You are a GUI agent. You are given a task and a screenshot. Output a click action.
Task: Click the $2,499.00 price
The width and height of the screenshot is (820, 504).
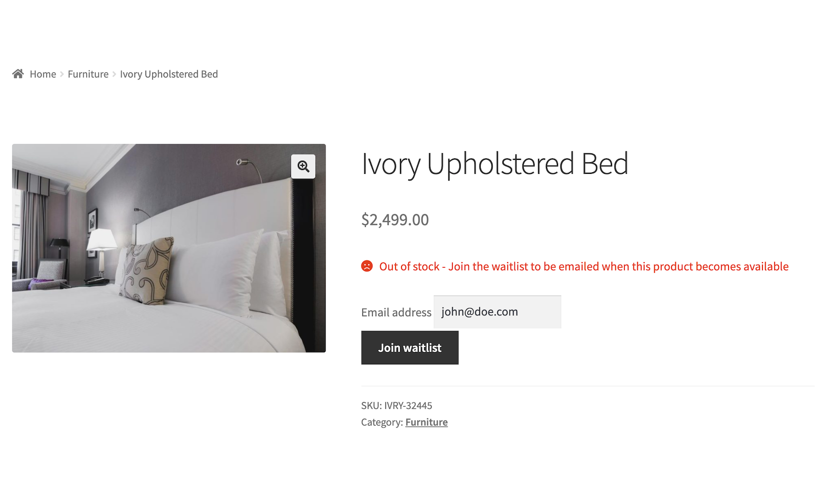tap(395, 220)
